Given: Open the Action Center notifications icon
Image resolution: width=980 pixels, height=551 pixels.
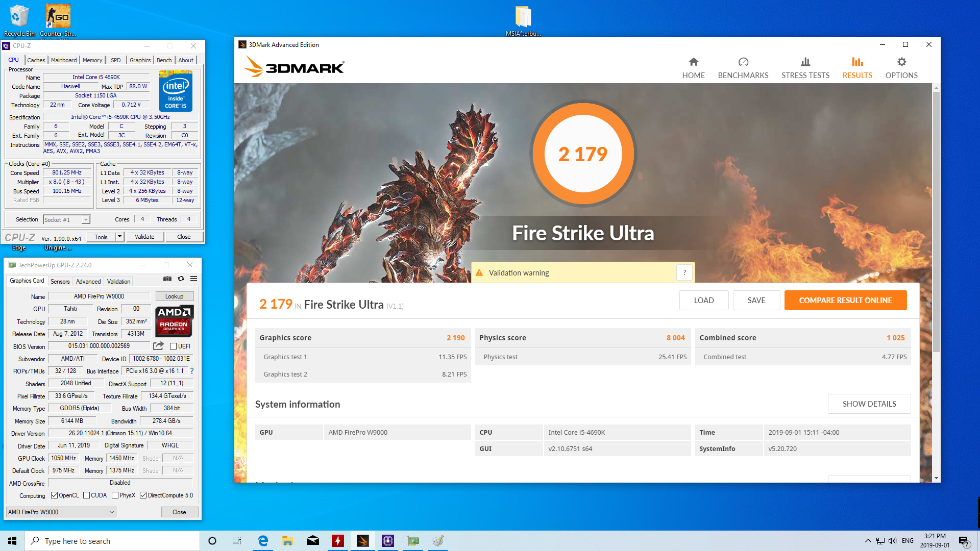Looking at the screenshot, I should click(x=964, y=541).
